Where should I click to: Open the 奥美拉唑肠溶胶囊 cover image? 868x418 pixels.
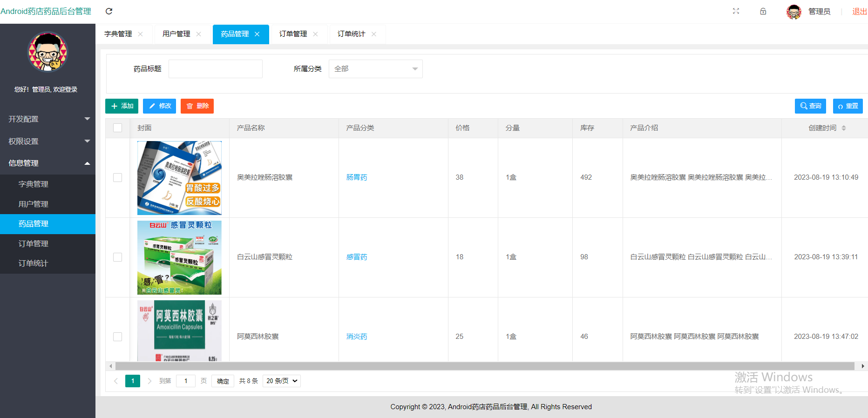tap(179, 178)
